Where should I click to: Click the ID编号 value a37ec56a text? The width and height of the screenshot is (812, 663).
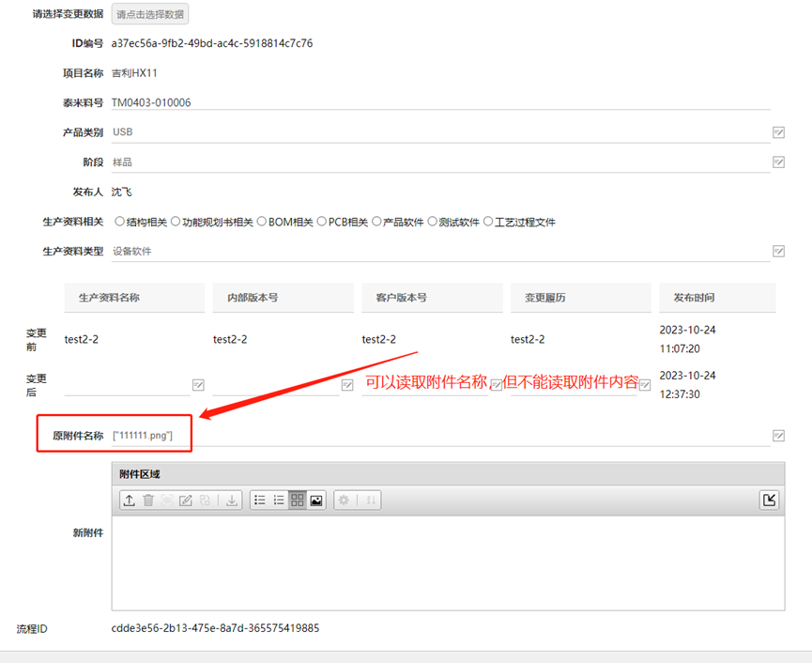[x=212, y=43]
